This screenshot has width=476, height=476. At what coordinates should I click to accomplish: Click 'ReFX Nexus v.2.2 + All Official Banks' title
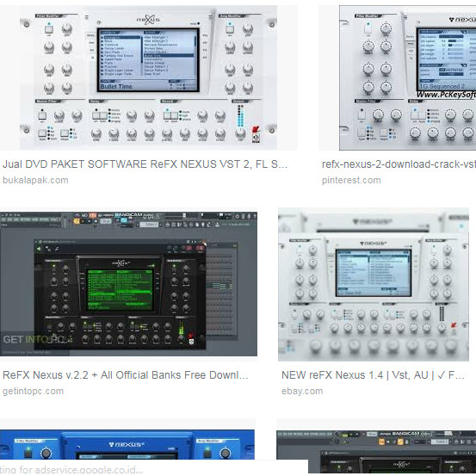126,375
